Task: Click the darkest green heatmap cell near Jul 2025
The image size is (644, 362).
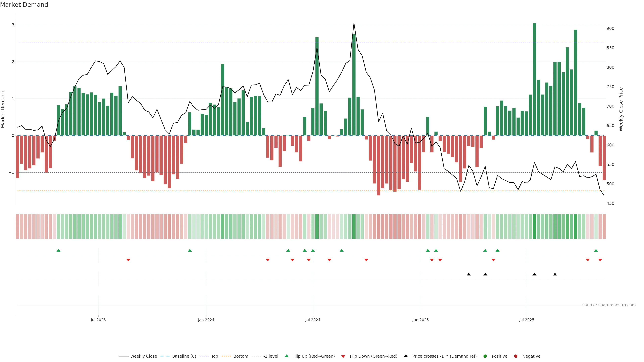Action: (534, 226)
